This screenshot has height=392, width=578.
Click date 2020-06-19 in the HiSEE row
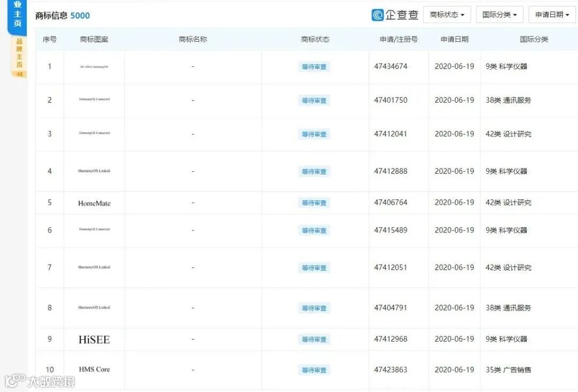(454, 339)
